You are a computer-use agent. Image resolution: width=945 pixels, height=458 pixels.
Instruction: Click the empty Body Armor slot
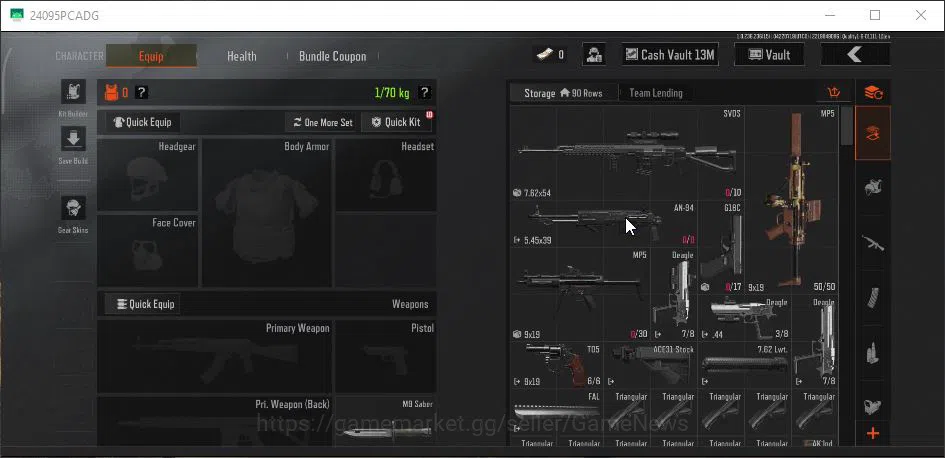coord(266,213)
